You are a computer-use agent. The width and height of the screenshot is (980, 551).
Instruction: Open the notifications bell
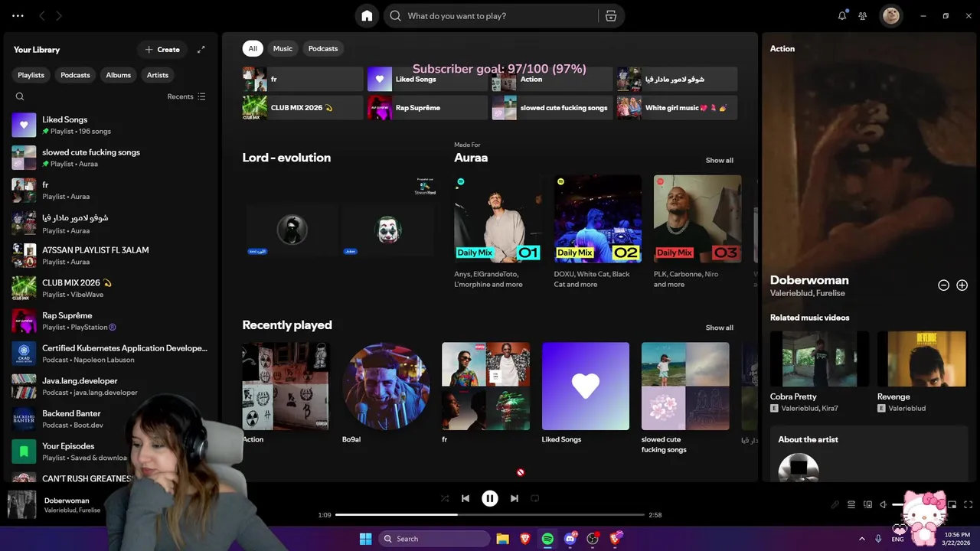(842, 15)
